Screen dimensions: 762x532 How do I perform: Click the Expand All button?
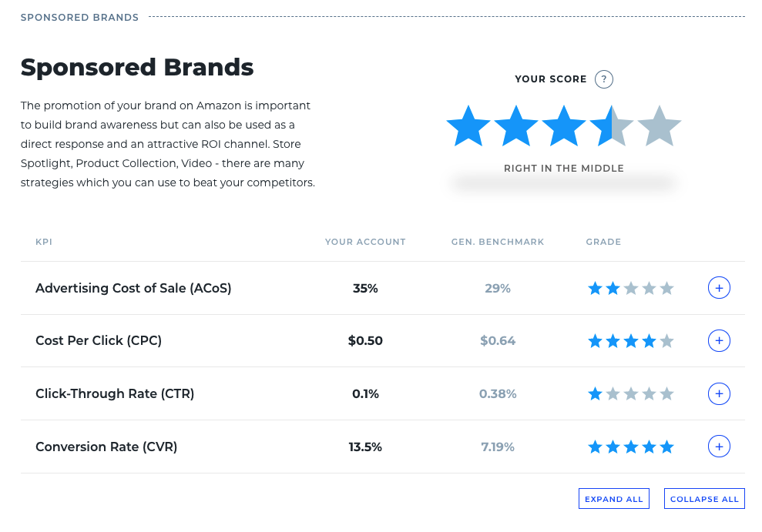pyautogui.click(x=613, y=498)
